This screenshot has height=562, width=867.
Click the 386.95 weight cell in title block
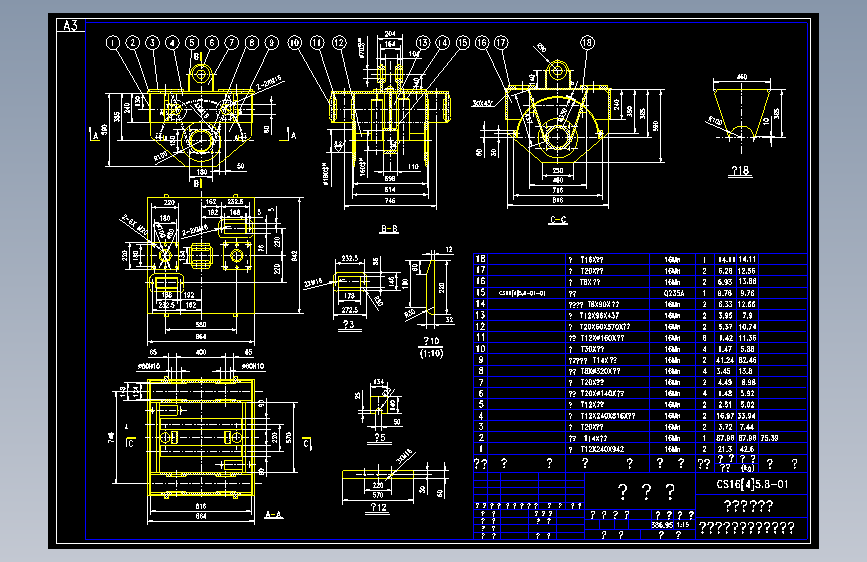pyautogui.click(x=661, y=525)
